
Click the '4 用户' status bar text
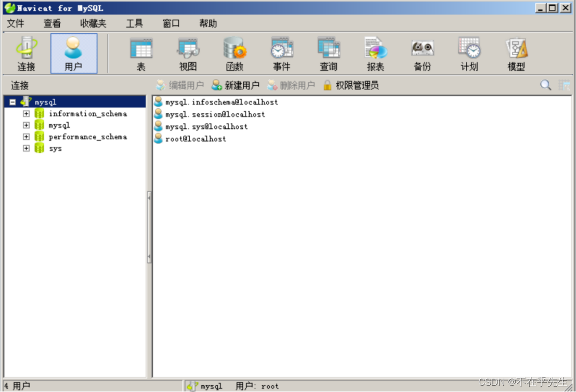pos(17,386)
